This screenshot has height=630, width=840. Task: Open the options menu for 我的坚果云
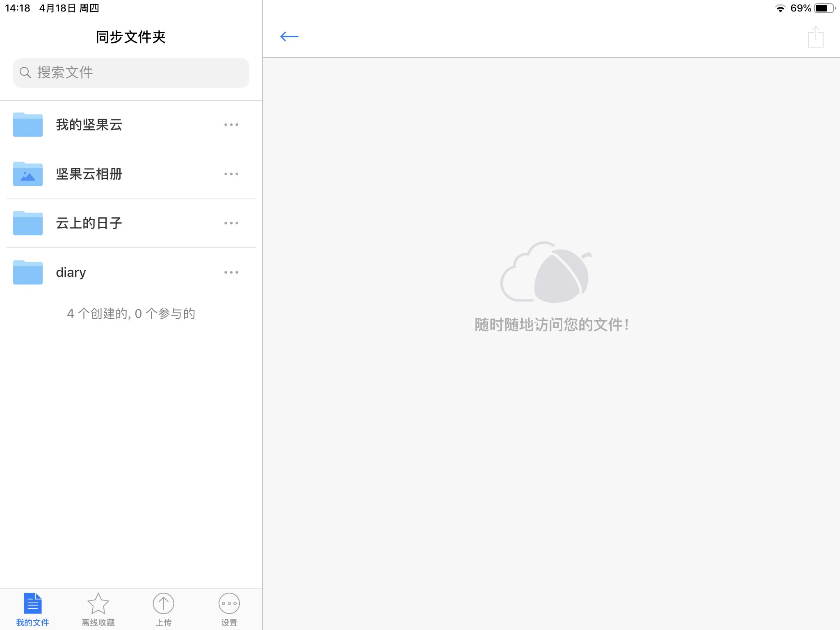tap(231, 125)
